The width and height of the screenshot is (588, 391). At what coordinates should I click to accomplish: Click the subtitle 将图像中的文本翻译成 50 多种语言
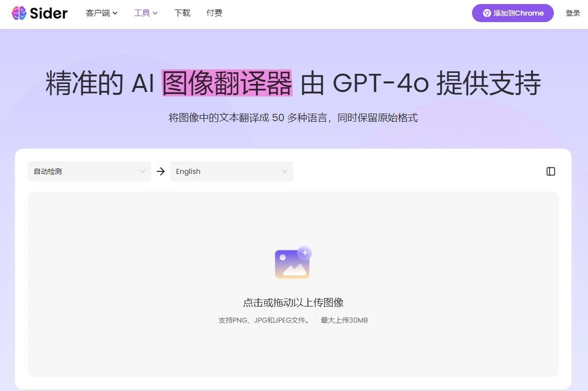(x=248, y=118)
